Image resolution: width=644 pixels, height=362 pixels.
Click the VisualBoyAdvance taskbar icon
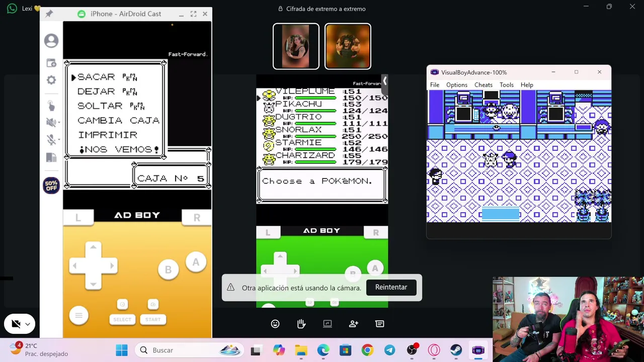[x=478, y=350]
